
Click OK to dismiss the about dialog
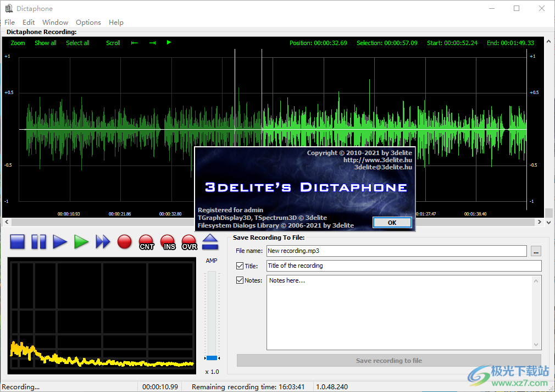(x=392, y=223)
